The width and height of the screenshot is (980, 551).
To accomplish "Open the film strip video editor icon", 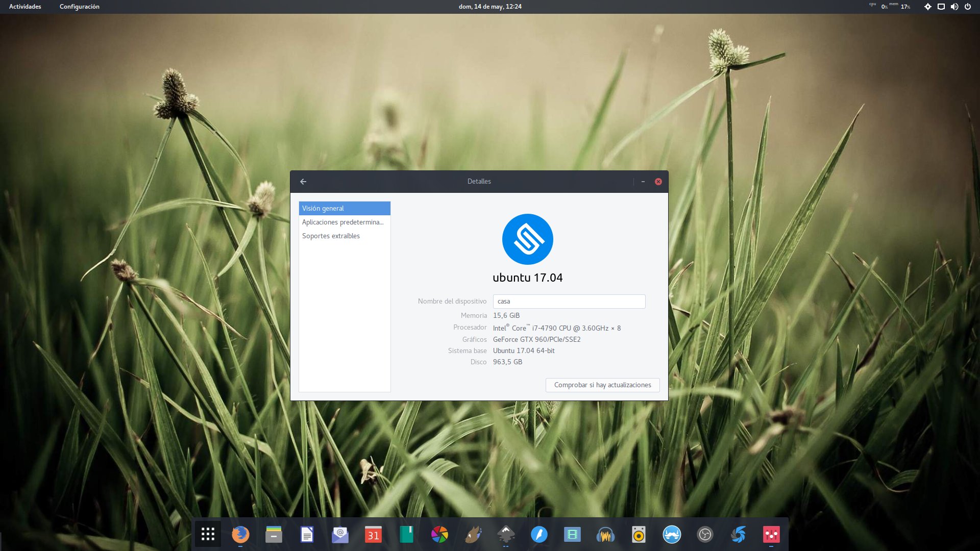I will [x=572, y=534].
